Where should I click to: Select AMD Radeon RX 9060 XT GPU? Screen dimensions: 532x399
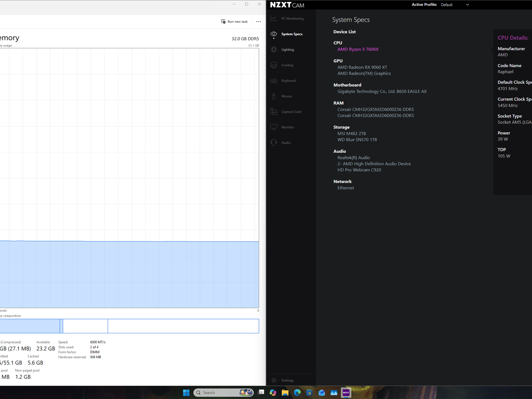click(x=362, y=67)
